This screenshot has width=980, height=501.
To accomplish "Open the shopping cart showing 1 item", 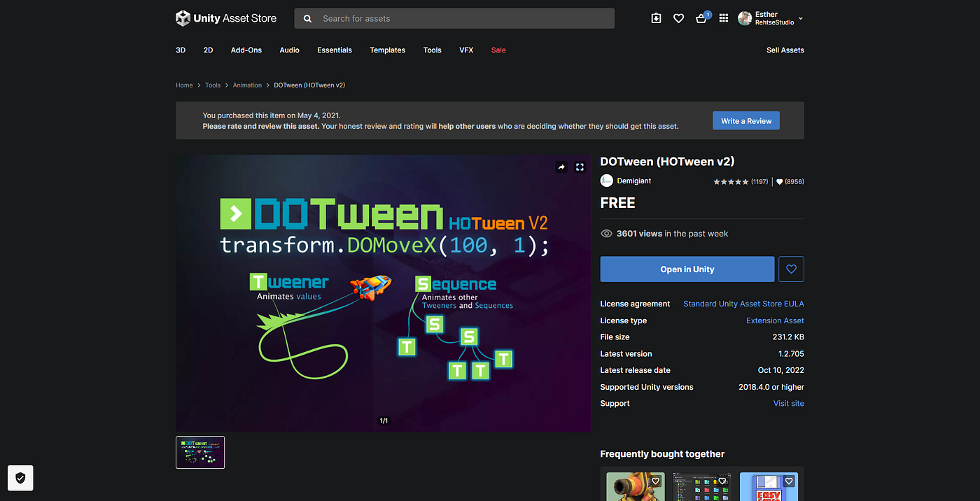I will (x=701, y=17).
